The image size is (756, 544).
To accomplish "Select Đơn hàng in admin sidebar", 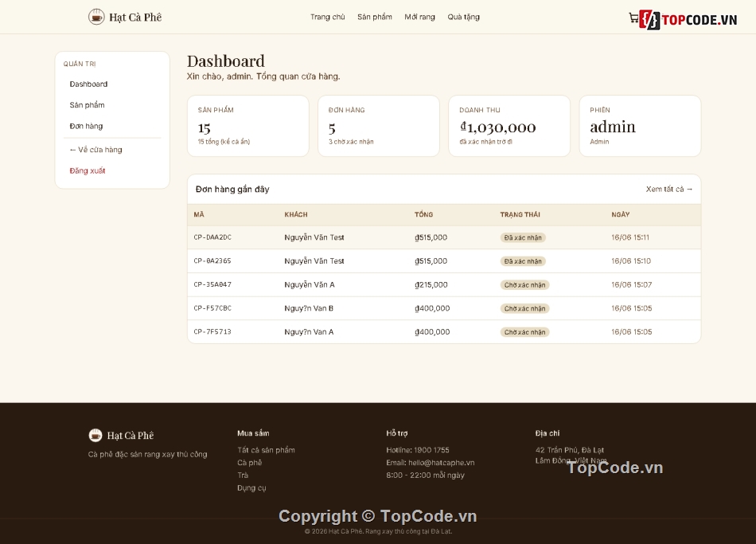I will tap(86, 126).
